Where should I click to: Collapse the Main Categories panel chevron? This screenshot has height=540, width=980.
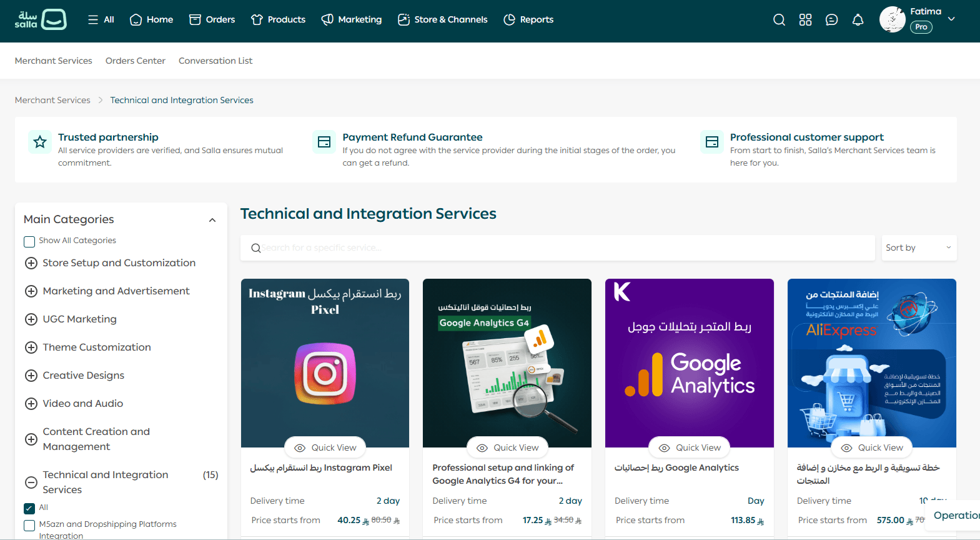[x=212, y=220]
